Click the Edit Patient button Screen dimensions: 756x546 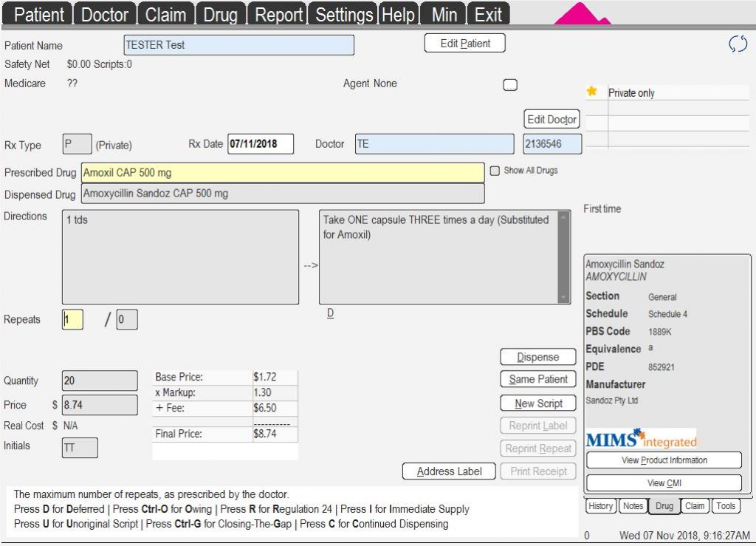pos(465,44)
